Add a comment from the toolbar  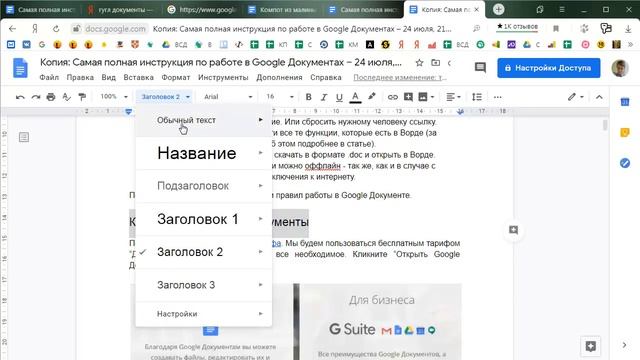click(408, 97)
